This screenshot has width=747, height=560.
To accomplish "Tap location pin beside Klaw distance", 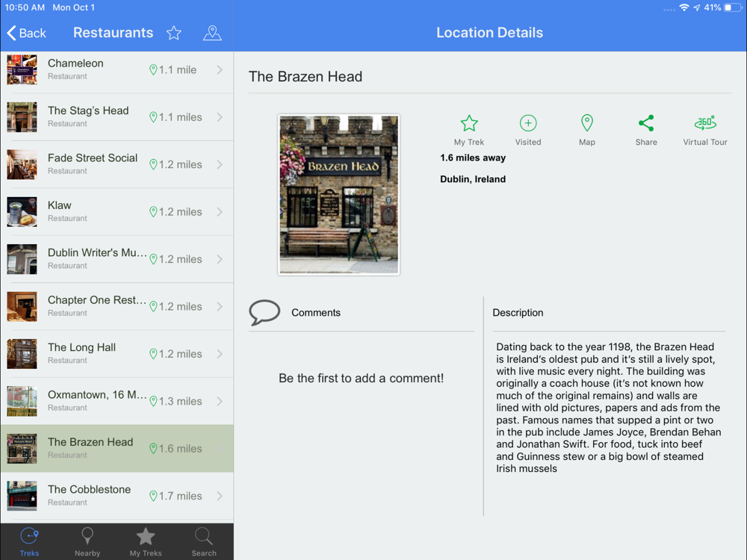I will pyautogui.click(x=153, y=212).
